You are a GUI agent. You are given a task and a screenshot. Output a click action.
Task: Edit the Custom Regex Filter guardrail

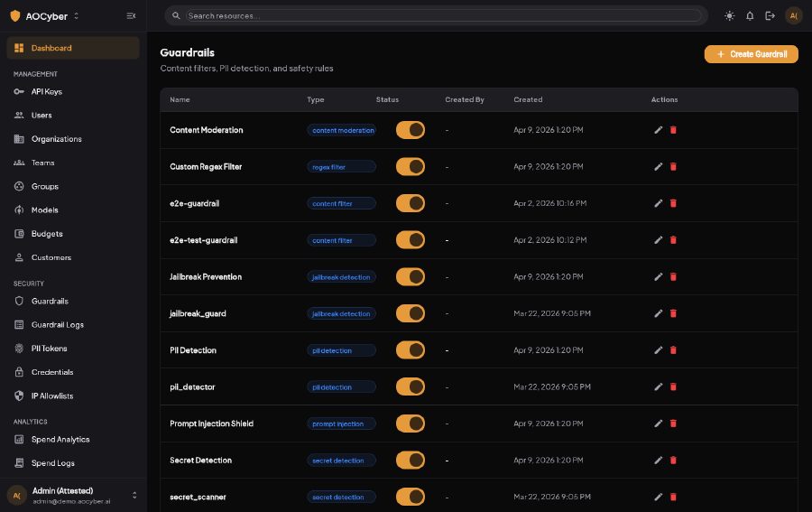pos(659,167)
